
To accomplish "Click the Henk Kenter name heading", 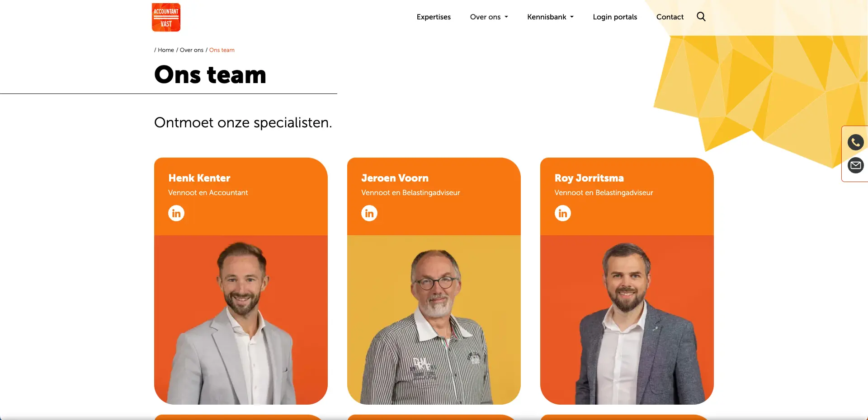I will 199,178.
